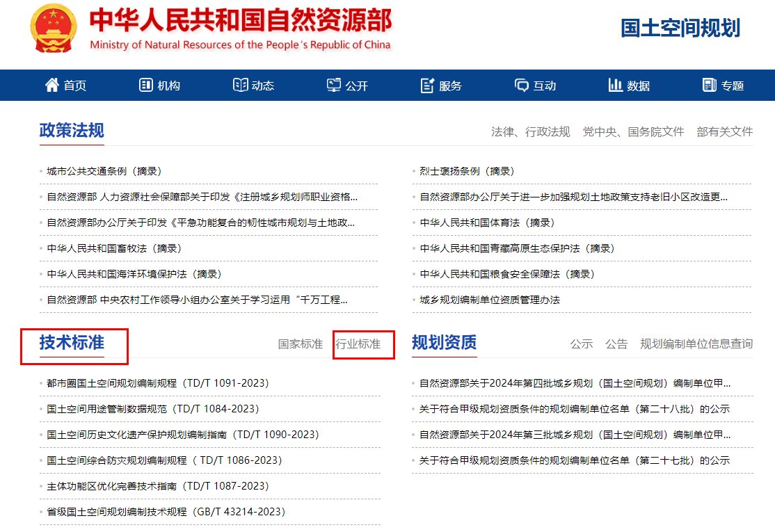Switch to the 国家标准 tab
The width and height of the screenshot is (775, 532).
click(301, 344)
